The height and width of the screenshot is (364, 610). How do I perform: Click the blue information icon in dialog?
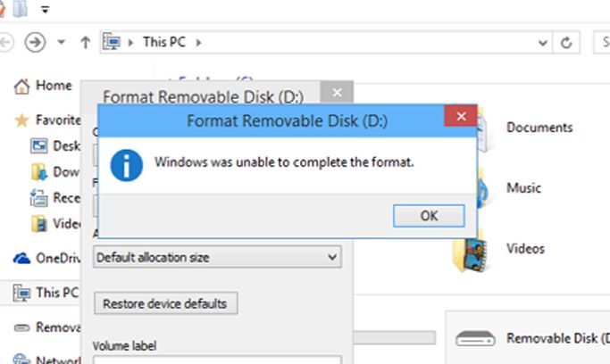coord(127,165)
